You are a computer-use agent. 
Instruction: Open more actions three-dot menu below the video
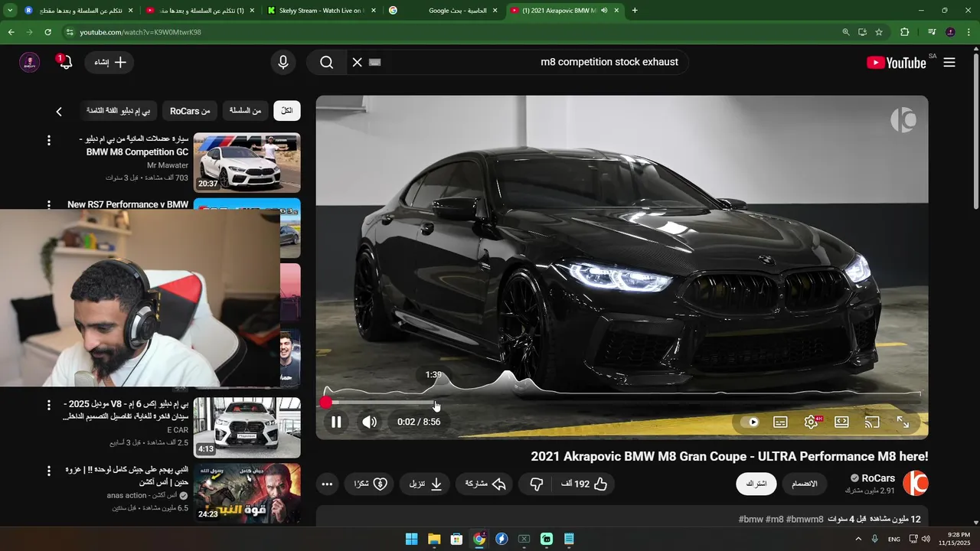pyautogui.click(x=327, y=484)
